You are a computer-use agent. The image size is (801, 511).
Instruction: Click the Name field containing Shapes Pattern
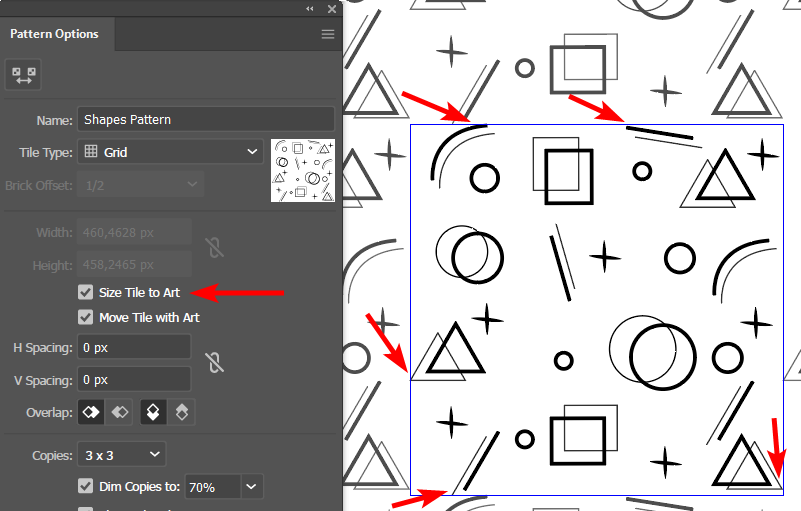point(205,120)
